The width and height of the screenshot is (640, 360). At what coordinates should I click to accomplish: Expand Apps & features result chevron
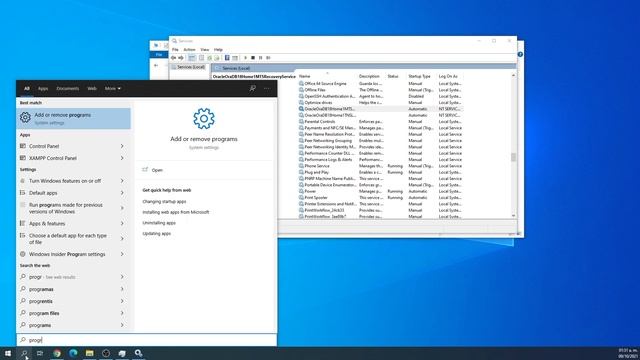(x=122, y=223)
